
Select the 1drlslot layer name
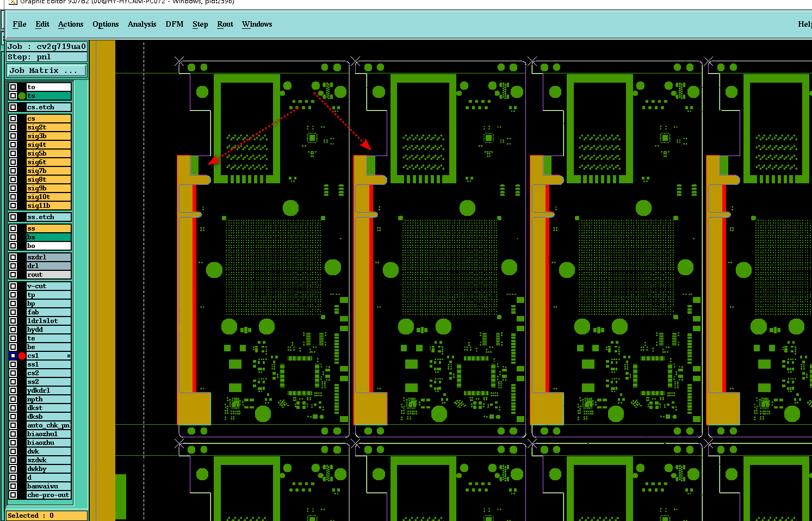[x=48, y=321]
